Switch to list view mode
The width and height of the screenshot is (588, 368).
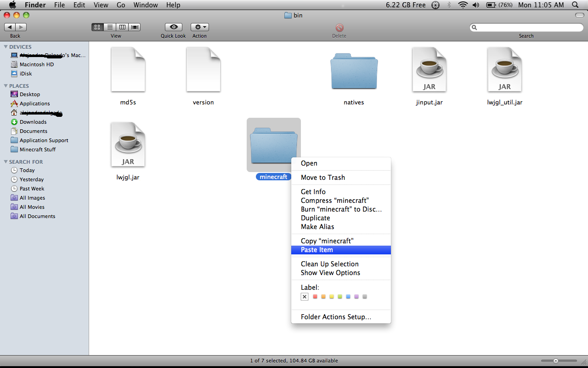point(110,27)
